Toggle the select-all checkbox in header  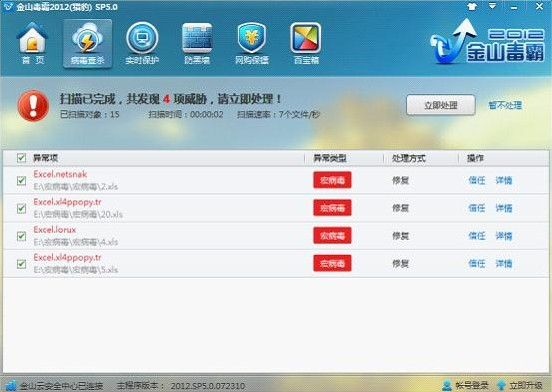[x=21, y=158]
